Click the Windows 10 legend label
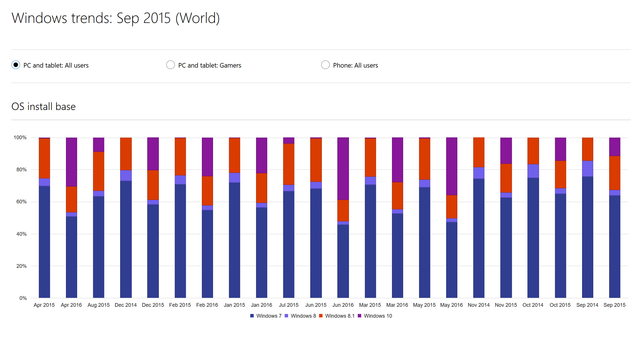This screenshot has width=644, height=338. click(378, 316)
